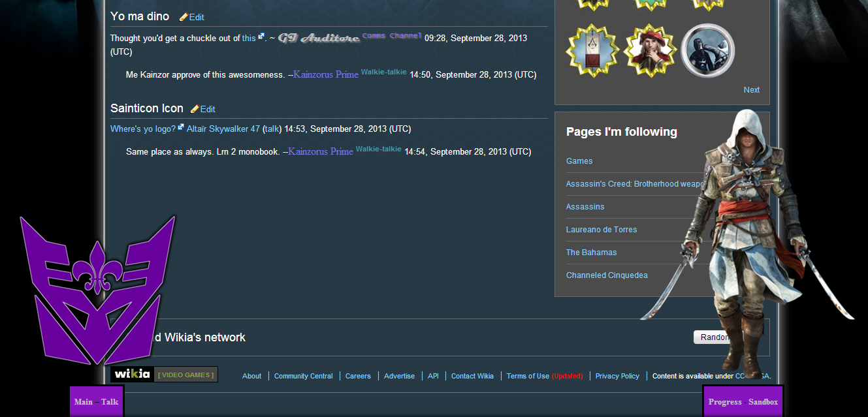
Task: Visit Altaïr Skywalker 47 user page
Action: [223, 129]
